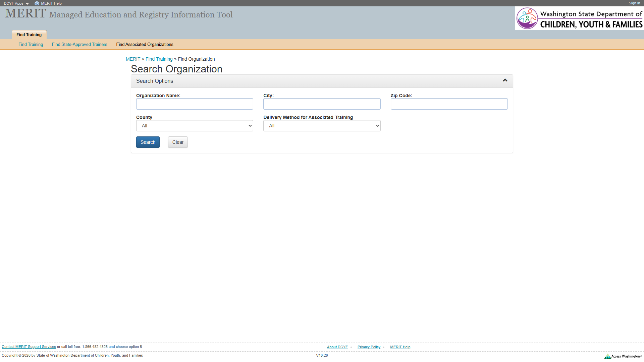644x362 pixels.
Task: Click the Search button
Action: coord(148,142)
